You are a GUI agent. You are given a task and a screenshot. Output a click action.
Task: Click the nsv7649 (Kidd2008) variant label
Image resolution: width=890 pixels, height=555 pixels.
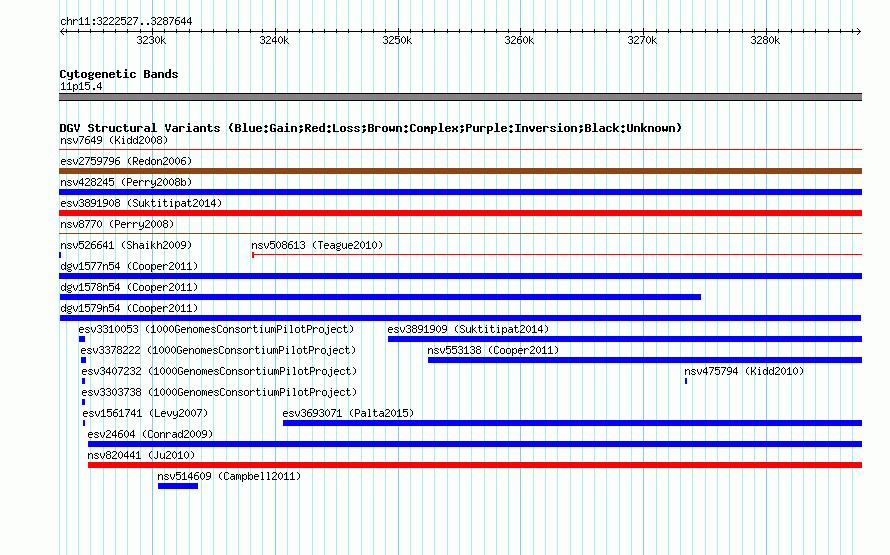click(114, 140)
